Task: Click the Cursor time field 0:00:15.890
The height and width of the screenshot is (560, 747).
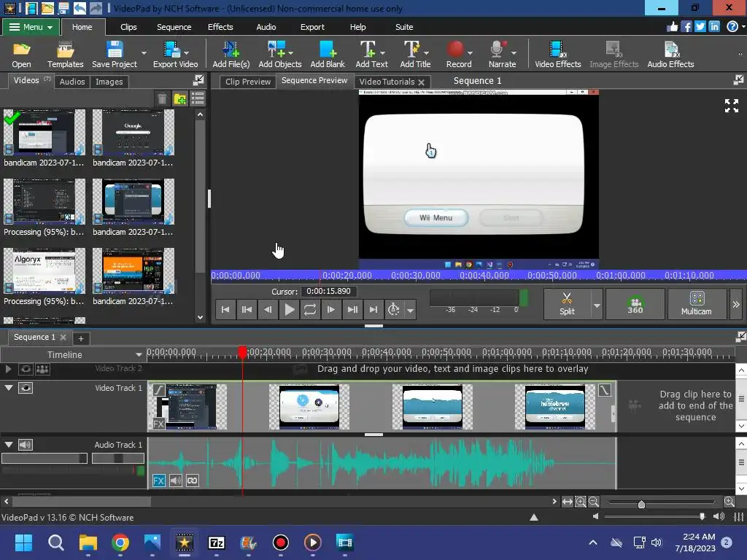Action: (x=328, y=291)
